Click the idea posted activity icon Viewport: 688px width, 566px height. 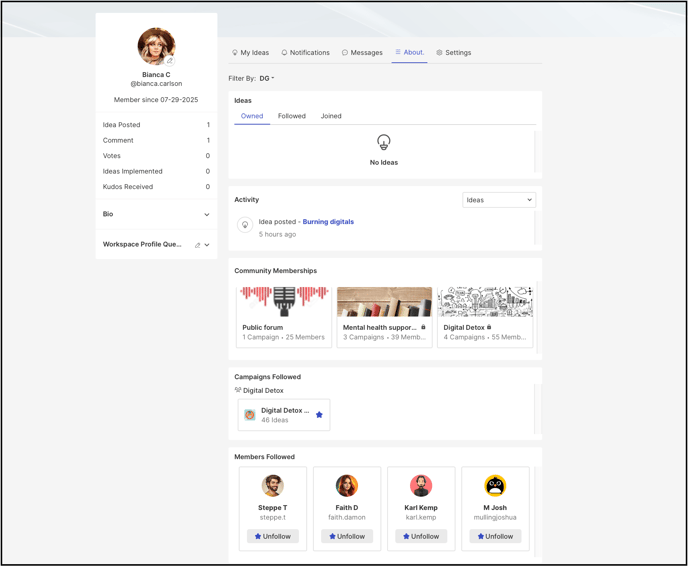(x=245, y=225)
